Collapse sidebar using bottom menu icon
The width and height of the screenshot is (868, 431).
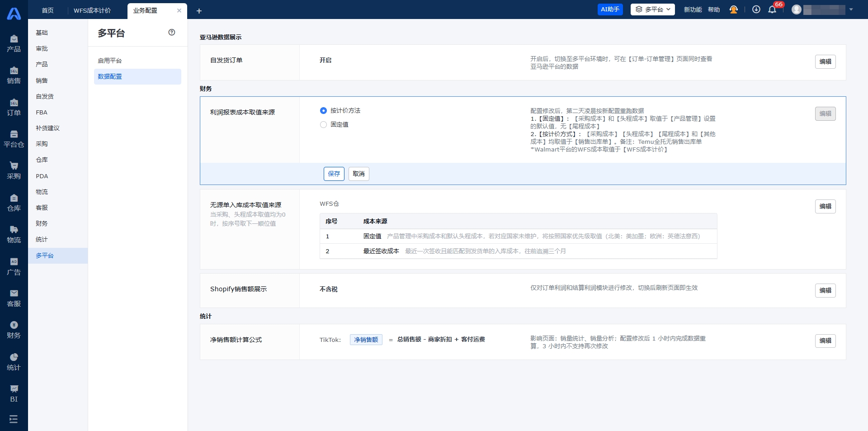coord(14,419)
